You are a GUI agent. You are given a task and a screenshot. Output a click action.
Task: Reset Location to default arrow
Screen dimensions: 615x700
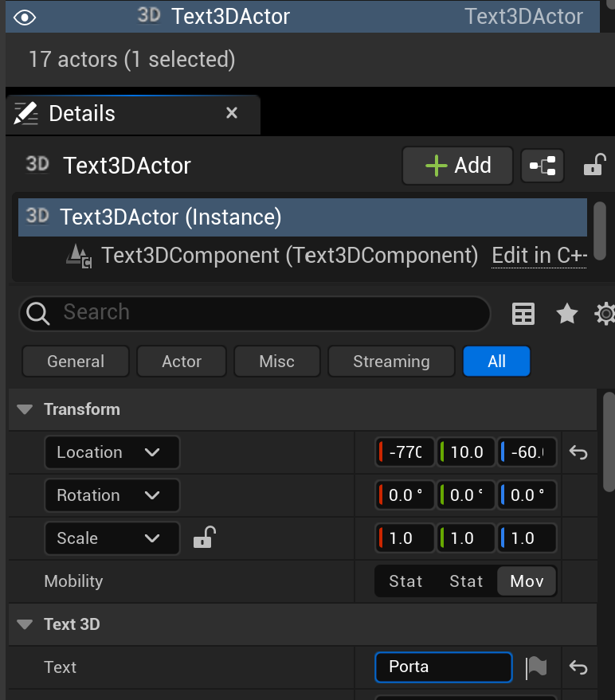tap(578, 452)
